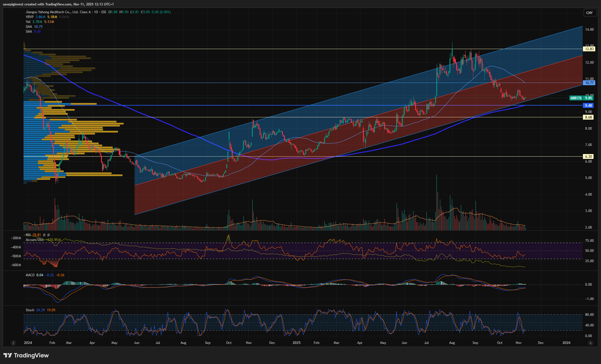Click the A auto-scale button at bottom-right
This screenshot has height=364, width=601.
pyautogui.click(x=590, y=343)
